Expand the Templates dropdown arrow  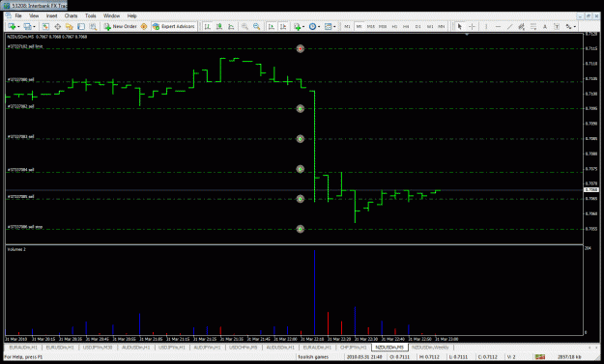(334, 26)
